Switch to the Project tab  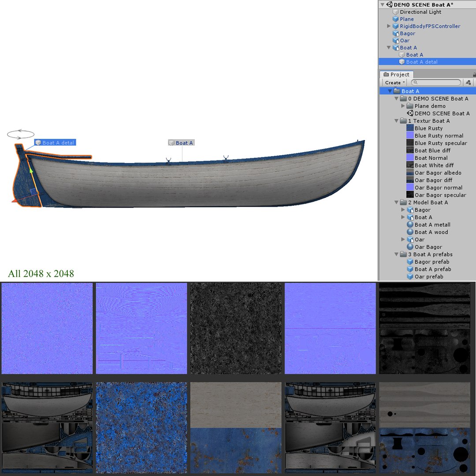pos(397,74)
